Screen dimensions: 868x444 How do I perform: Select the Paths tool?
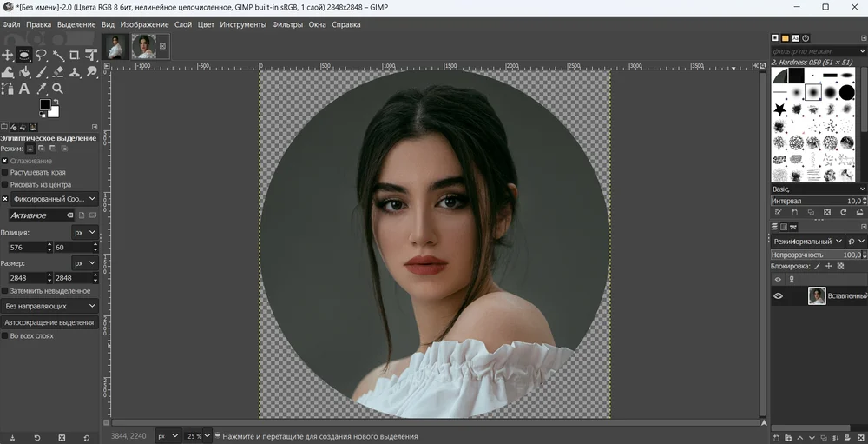[x=7, y=88]
